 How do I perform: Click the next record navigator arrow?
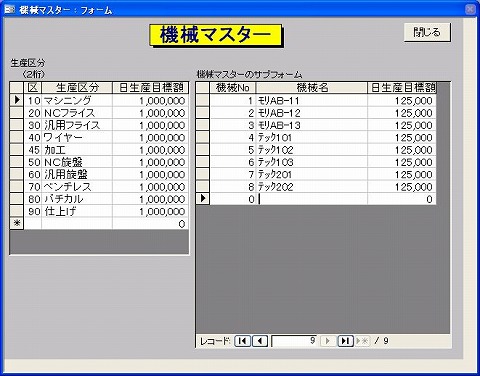click(x=328, y=341)
